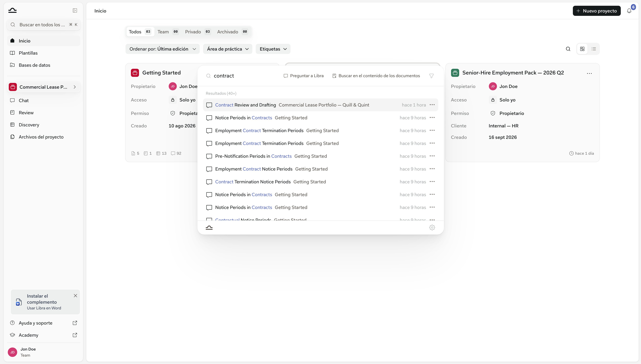The image size is (641, 364).
Task: Expand Área de práctica filter
Action: [228, 49]
